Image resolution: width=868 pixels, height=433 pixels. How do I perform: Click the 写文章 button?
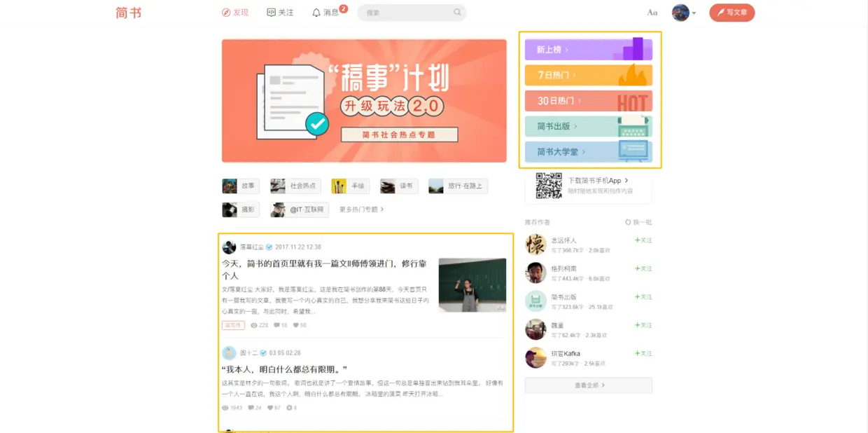coord(732,13)
